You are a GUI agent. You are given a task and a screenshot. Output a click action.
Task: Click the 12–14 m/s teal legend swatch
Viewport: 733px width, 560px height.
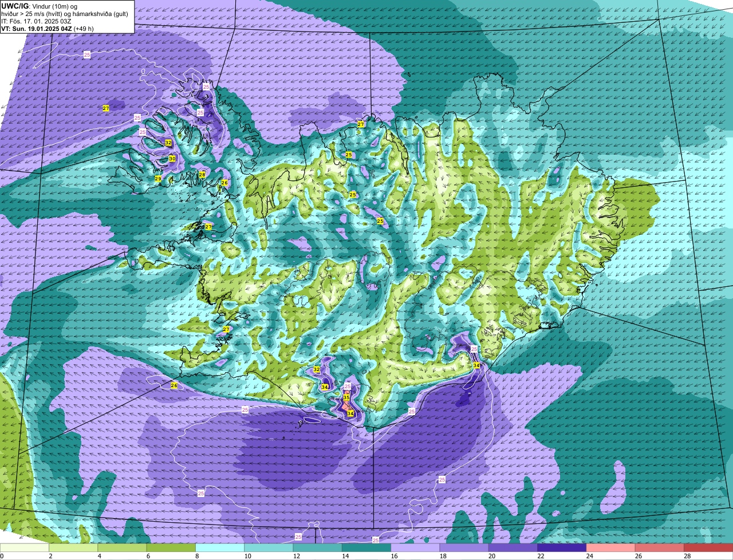[x=318, y=547]
